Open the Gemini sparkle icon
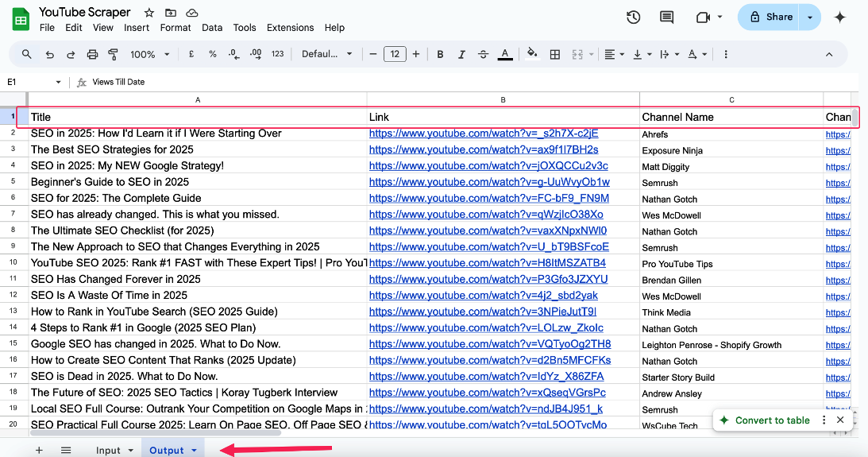The width and height of the screenshot is (868, 457). (839, 17)
